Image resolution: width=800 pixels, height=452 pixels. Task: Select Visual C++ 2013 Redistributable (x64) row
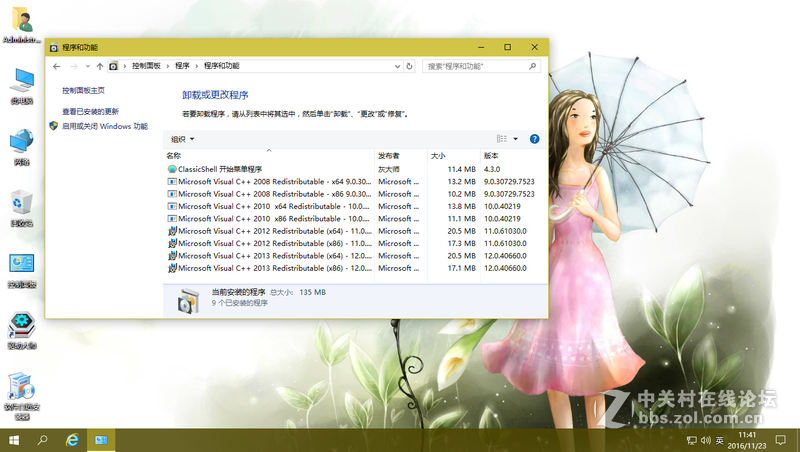[355, 256]
